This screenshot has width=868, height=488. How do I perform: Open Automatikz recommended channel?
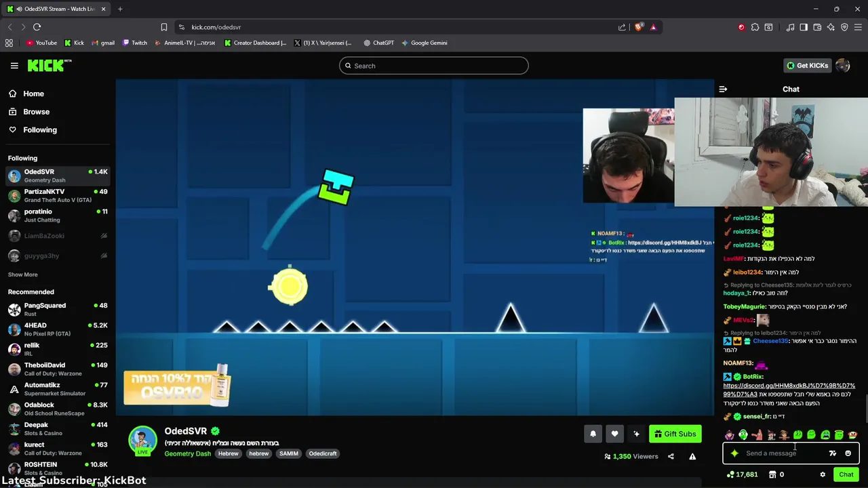[58, 389]
